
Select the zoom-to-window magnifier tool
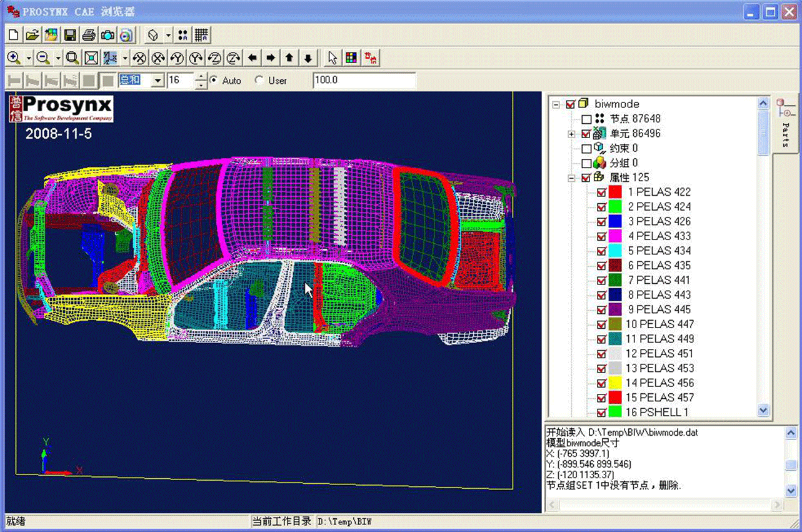tap(73, 58)
